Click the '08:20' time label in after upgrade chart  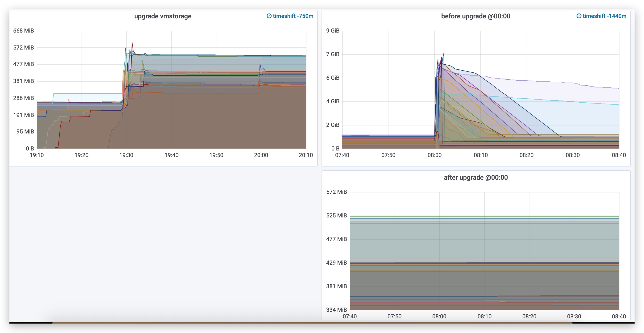(x=529, y=316)
